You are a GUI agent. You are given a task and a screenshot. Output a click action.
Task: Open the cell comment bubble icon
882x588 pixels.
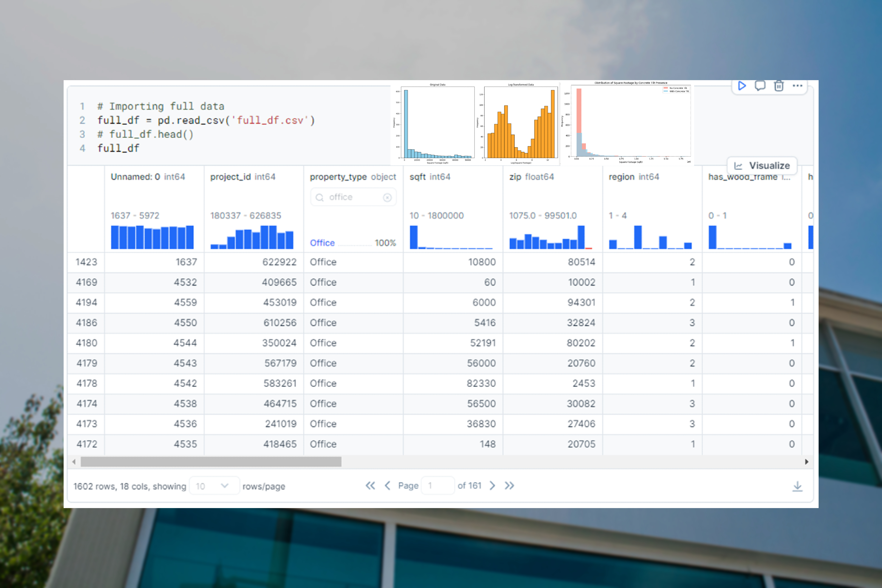pyautogui.click(x=760, y=86)
